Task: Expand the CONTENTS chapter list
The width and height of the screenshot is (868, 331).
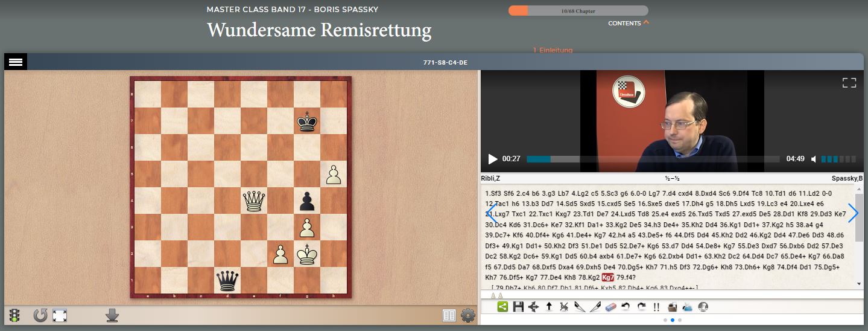Action: point(629,23)
